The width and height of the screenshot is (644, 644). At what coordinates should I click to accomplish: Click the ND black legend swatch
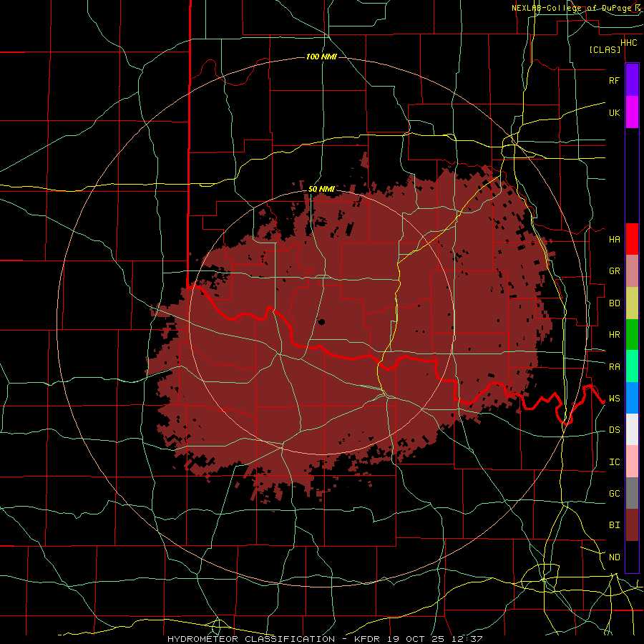[632, 557]
